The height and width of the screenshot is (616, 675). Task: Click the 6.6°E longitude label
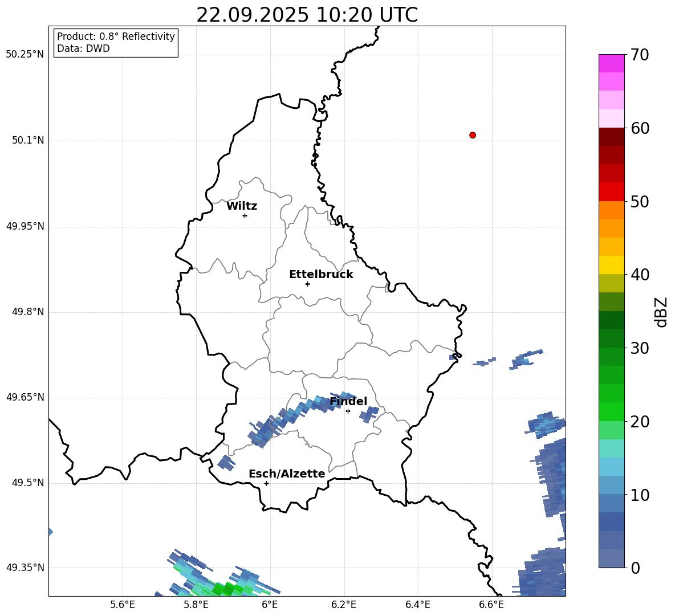pos(491,605)
